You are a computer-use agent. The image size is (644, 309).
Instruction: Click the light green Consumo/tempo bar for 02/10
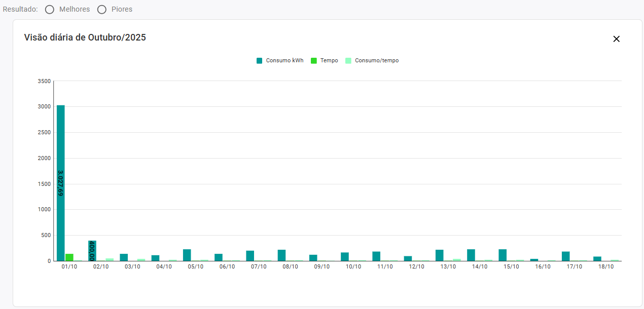point(110,259)
